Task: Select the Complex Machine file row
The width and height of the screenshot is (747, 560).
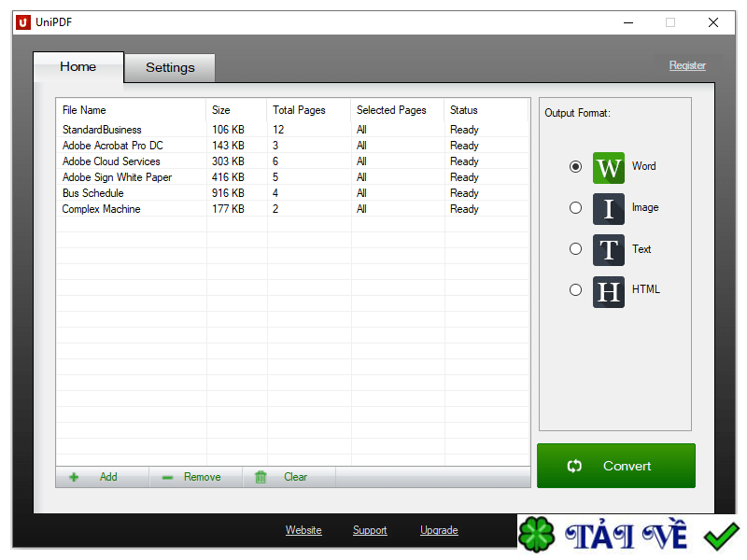Action: tap(292, 209)
